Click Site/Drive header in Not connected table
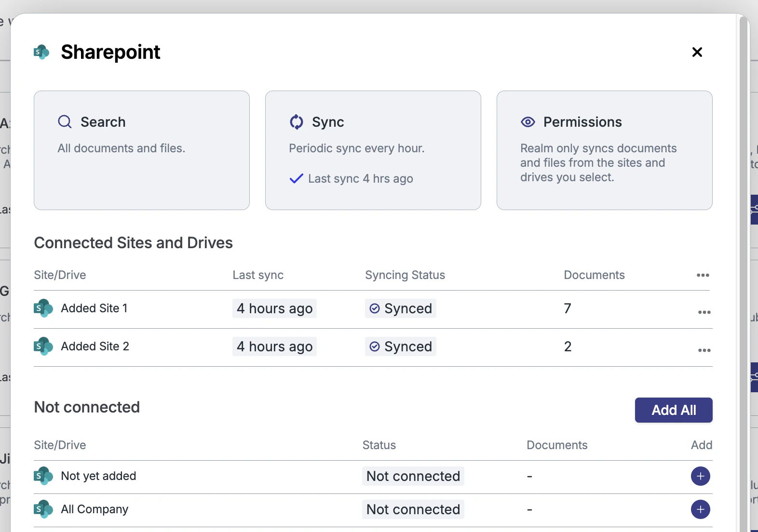The image size is (758, 532). (60, 445)
